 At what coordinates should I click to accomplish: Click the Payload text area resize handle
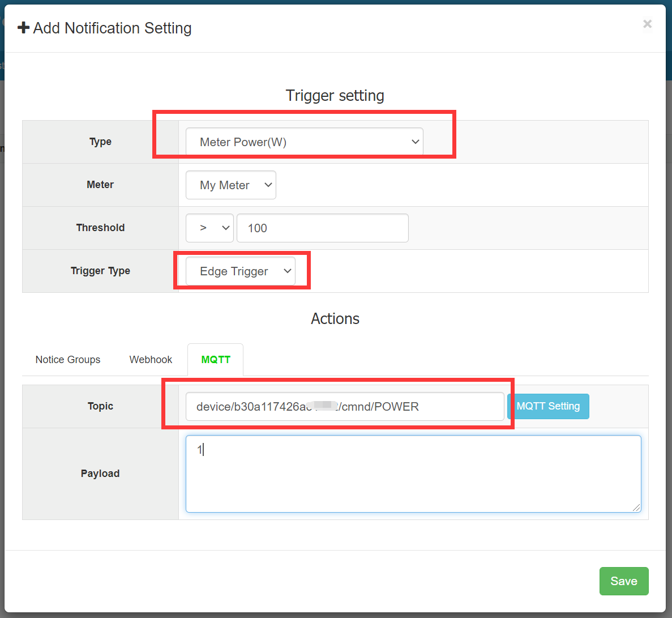pos(637,508)
